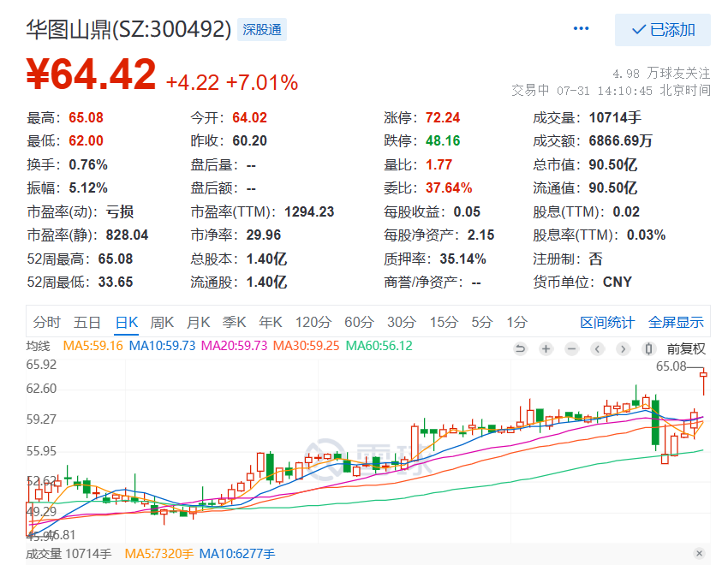Viewport: 728px width, 565px height.
Task: Click the 市盈率(静) value 828.04
Action: [128, 235]
